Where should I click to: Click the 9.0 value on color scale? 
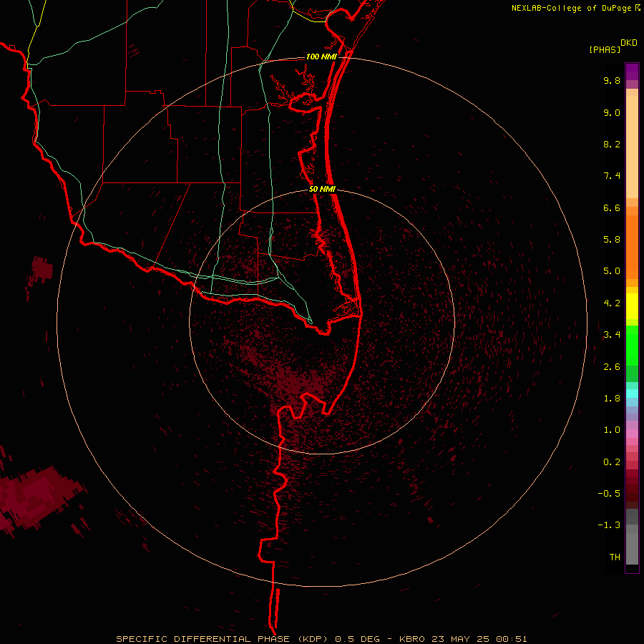[x=612, y=112]
